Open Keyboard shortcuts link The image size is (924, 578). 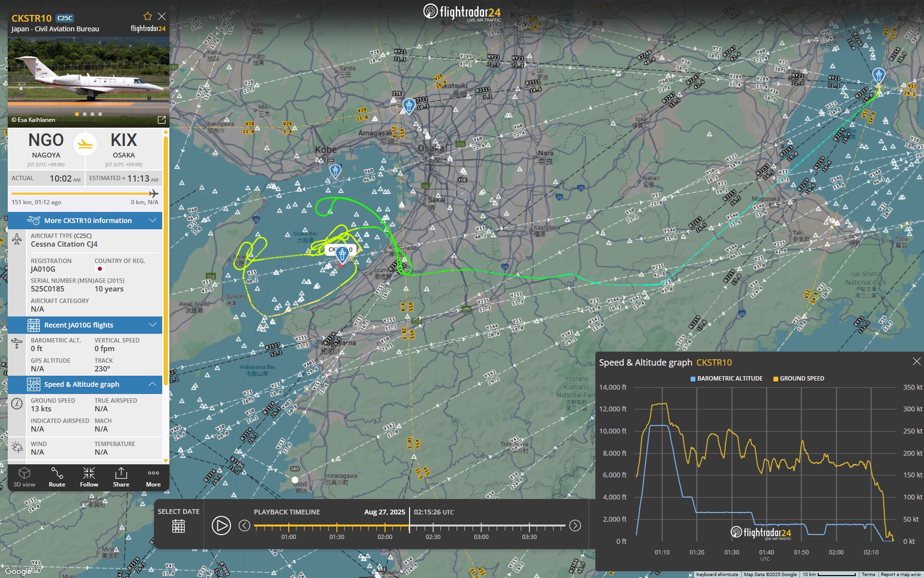717,574
